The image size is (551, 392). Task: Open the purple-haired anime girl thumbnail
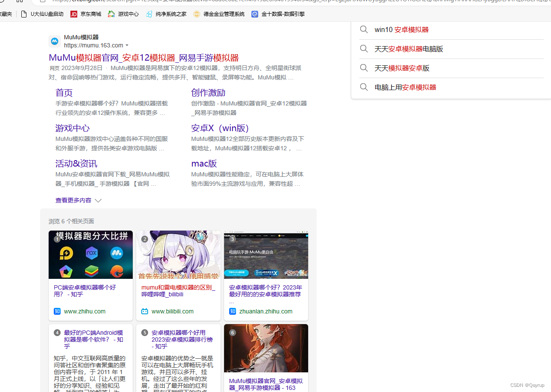coord(178,255)
